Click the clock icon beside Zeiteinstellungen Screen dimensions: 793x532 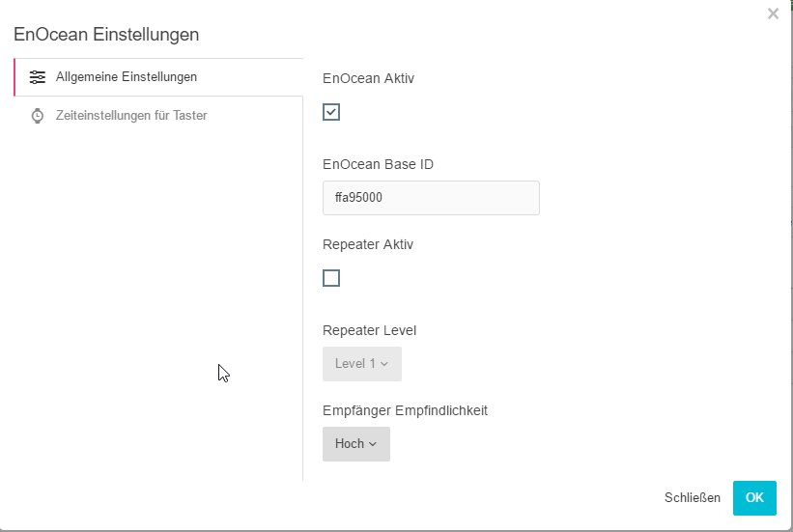38,116
